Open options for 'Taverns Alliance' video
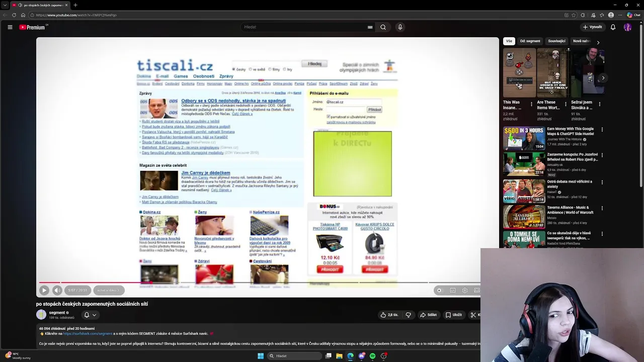 pyautogui.click(x=602, y=208)
